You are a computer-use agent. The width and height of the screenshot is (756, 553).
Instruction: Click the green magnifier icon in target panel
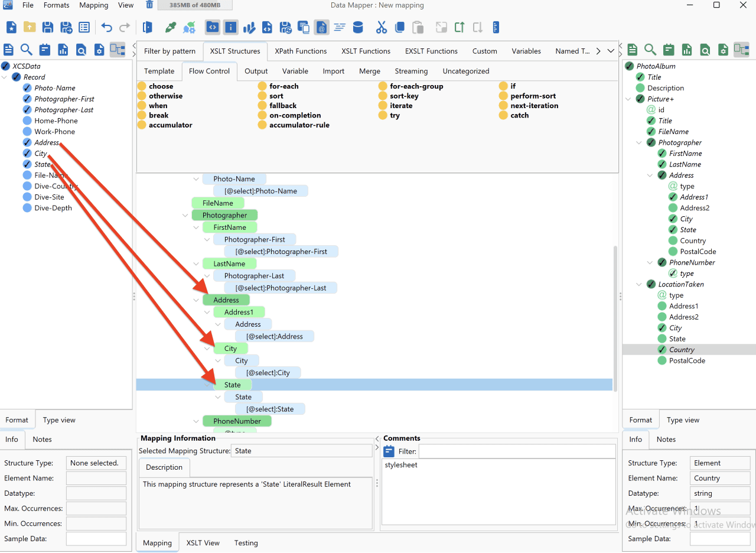[650, 50]
